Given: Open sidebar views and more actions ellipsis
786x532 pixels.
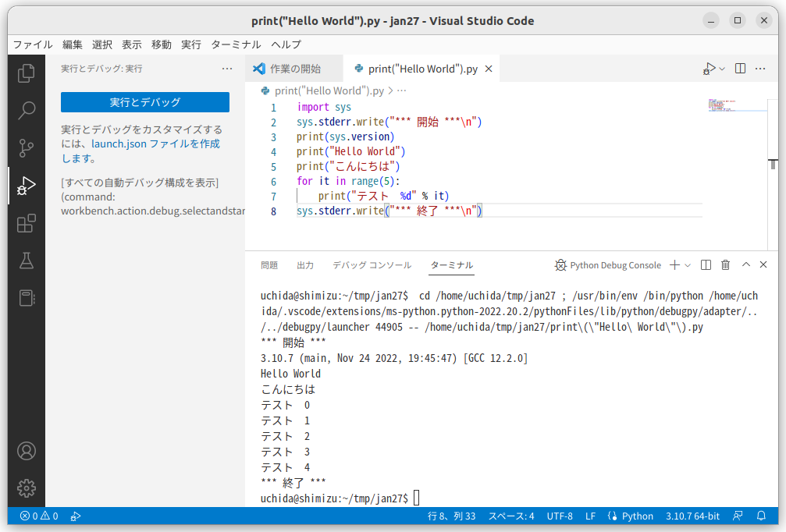Looking at the screenshot, I should coord(227,69).
